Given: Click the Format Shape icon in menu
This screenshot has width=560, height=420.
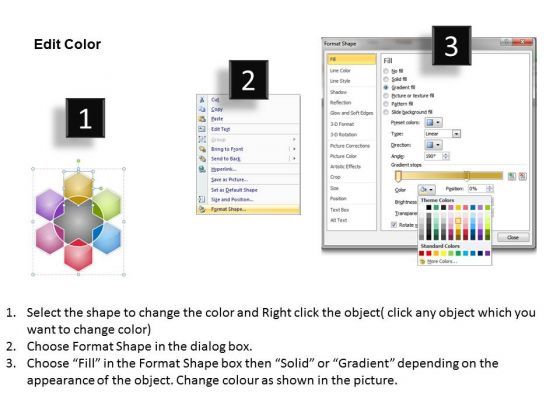Looking at the screenshot, I should [x=202, y=209].
